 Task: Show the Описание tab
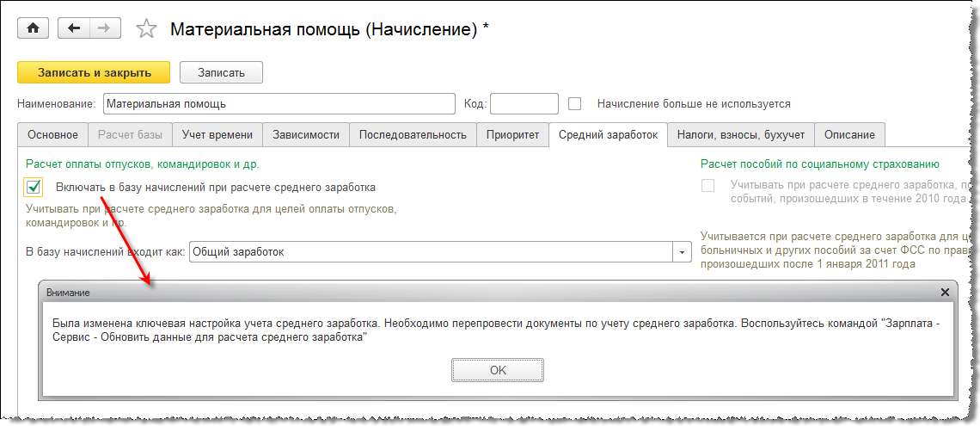click(849, 134)
